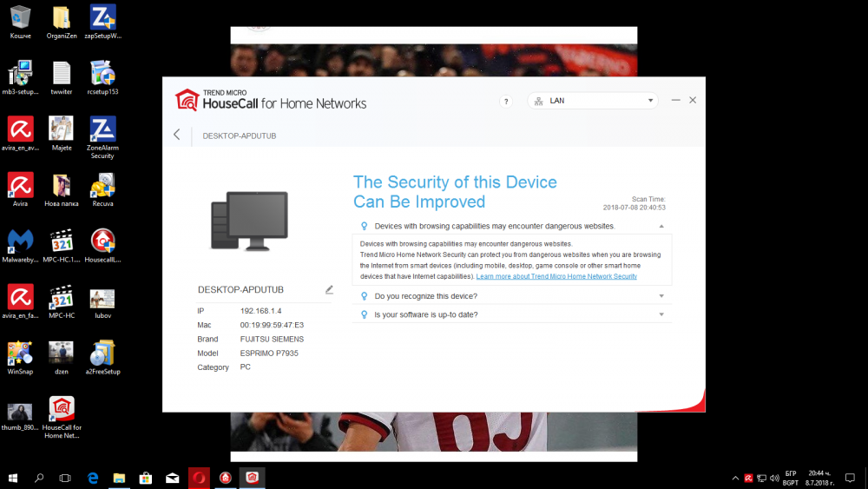868x489 pixels.
Task: Launch HouseCall for Home Networks desktop shortcut
Action: (62, 418)
